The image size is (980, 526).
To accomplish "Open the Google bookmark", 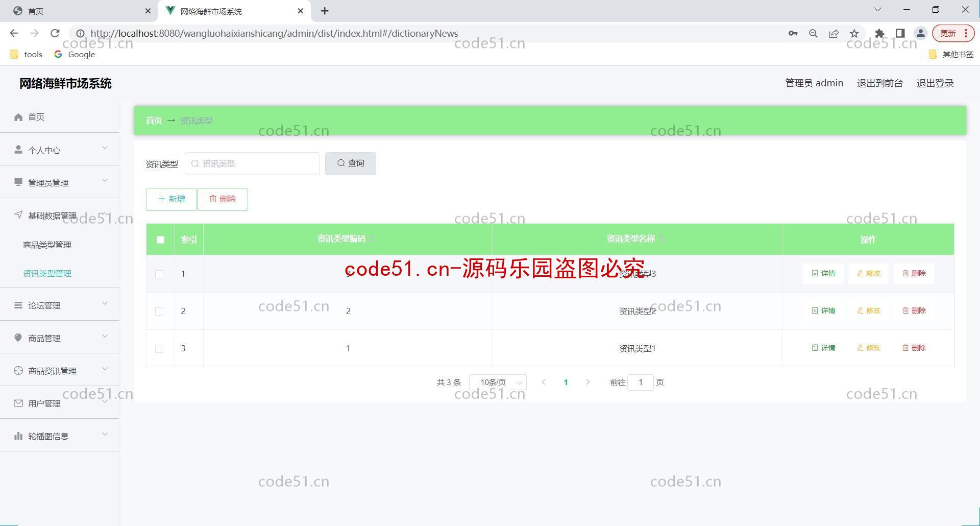I will [x=75, y=54].
